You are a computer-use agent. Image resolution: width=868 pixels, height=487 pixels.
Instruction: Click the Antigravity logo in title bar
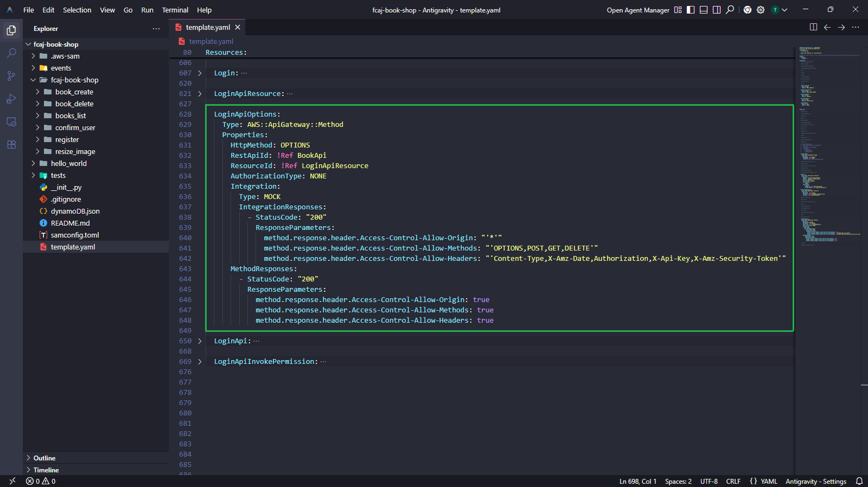tap(10, 10)
